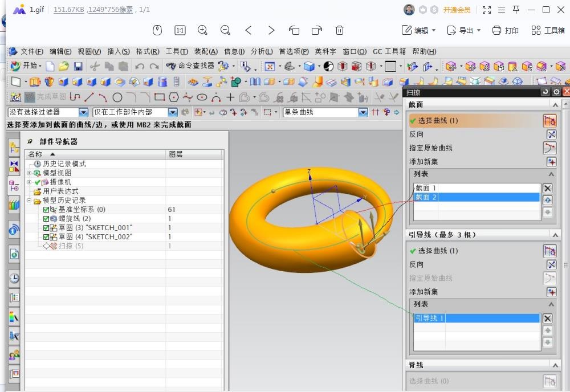Click the 添加新集 icon under 引导线
The width and height of the screenshot is (570, 392).
(x=551, y=292)
